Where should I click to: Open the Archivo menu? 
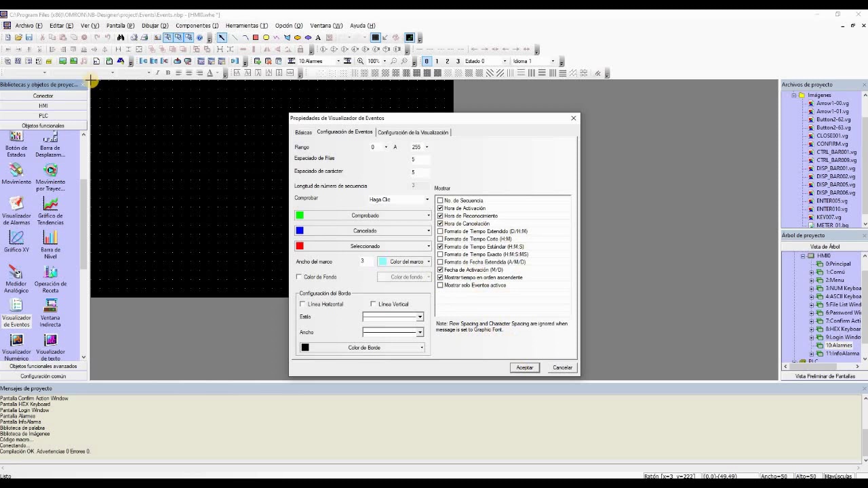29,26
